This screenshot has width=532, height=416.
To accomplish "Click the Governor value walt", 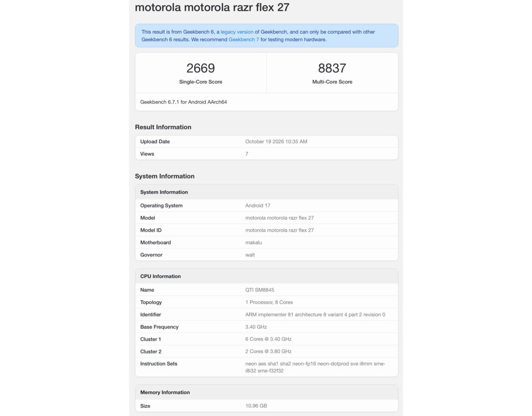I will 250,255.
